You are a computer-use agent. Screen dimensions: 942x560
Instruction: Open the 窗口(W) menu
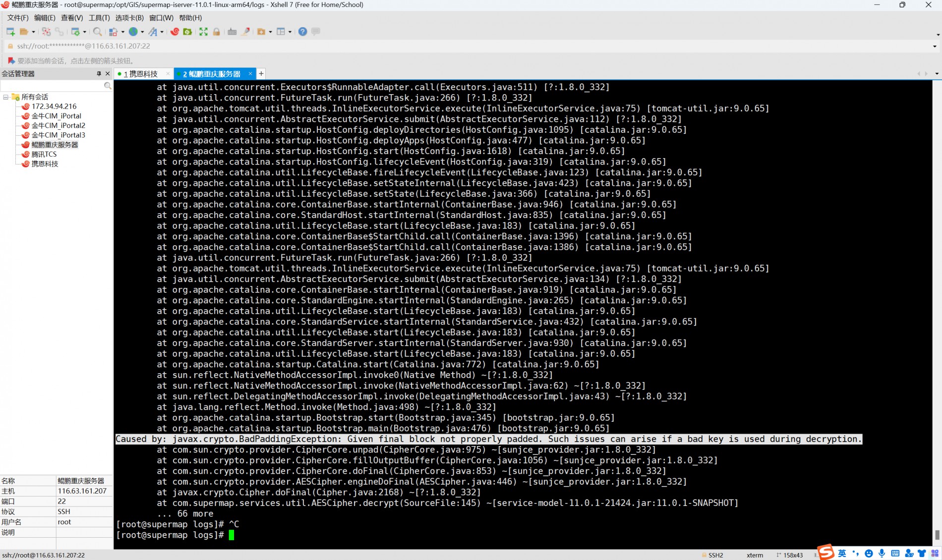(x=161, y=18)
